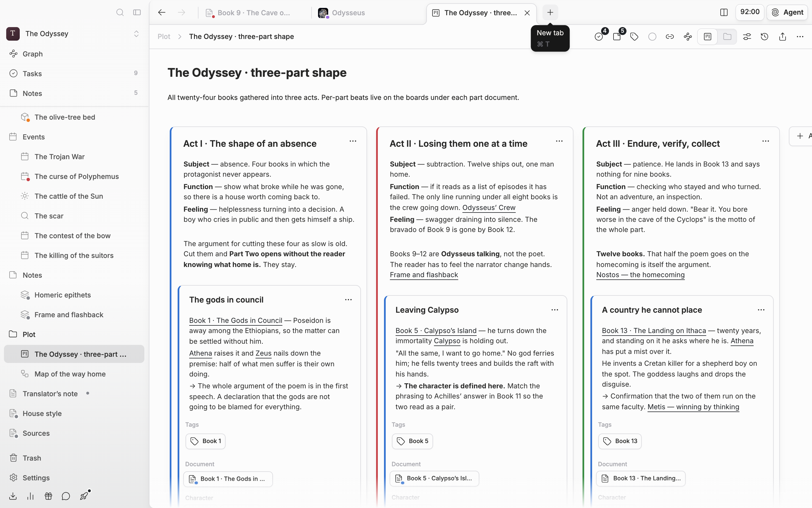Open the notes icon with badge 5
The width and height of the screenshot is (812, 508).
tap(617, 36)
